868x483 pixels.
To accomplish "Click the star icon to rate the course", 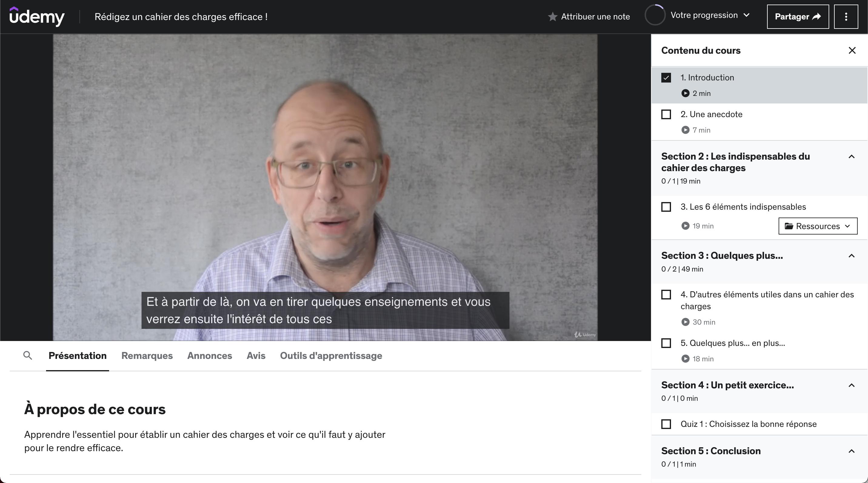I will pos(552,16).
